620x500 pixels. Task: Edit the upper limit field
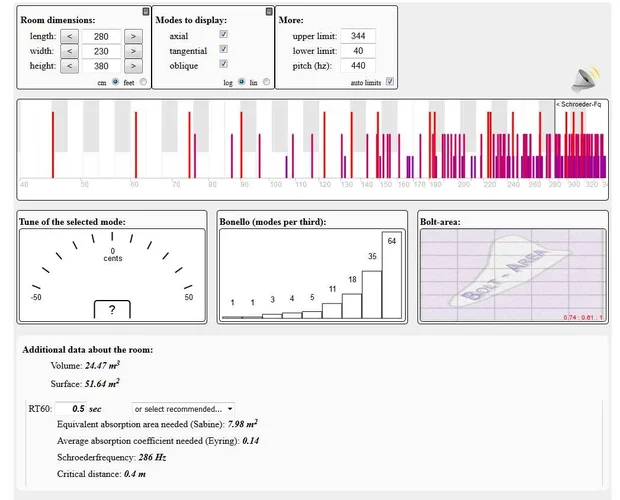pyautogui.click(x=358, y=36)
